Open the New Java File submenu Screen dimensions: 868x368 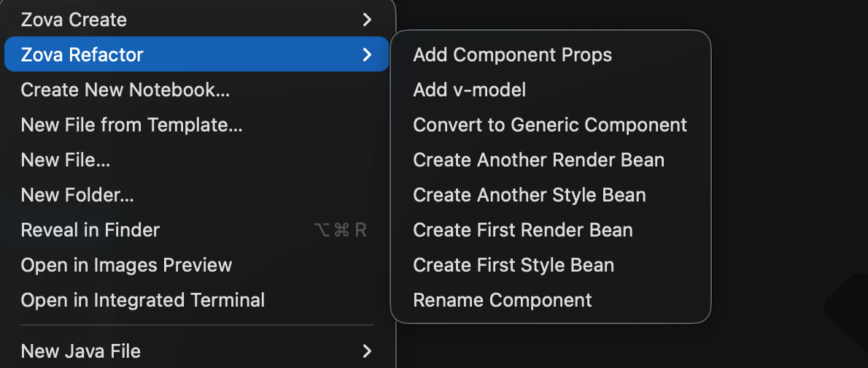(81, 351)
